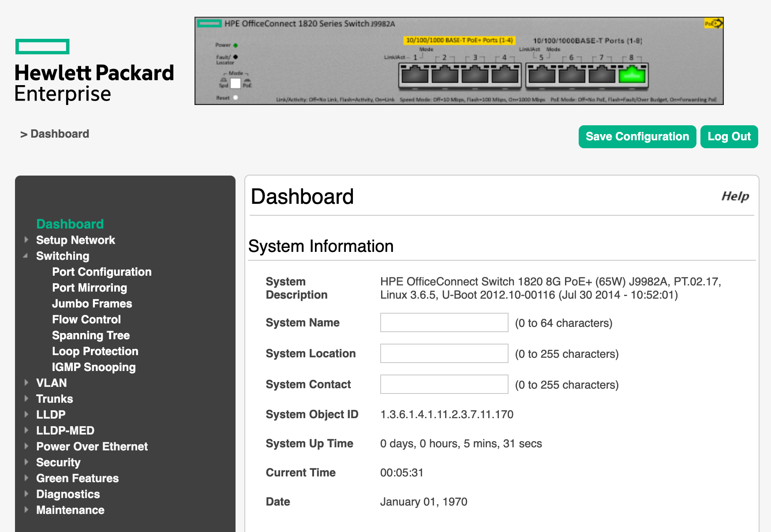Open the Help link
Viewport: 771px width, 532px height.
click(735, 196)
